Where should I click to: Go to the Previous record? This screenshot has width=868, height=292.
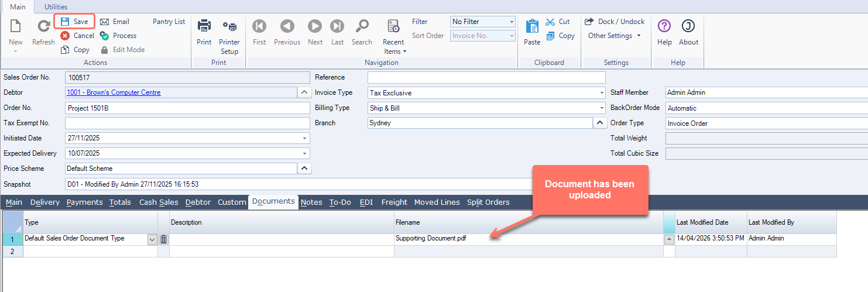pos(287,32)
